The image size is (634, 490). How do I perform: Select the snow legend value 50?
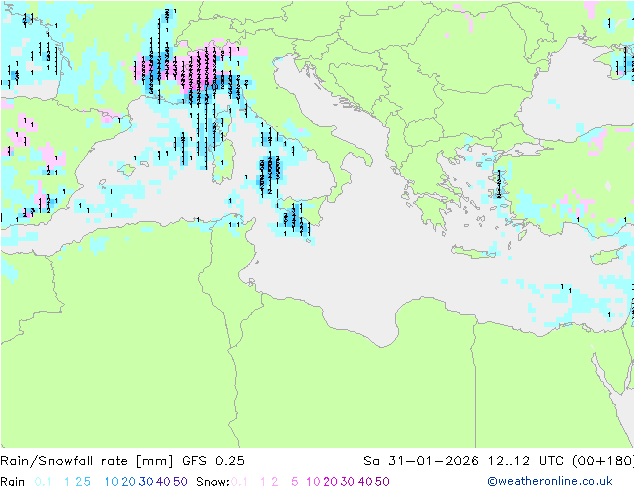click(382, 482)
